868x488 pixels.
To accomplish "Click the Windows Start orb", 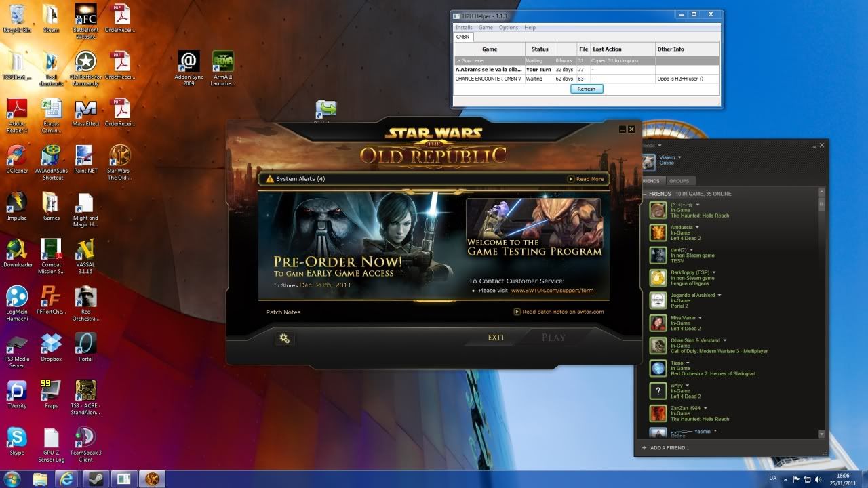I will pos(12,479).
